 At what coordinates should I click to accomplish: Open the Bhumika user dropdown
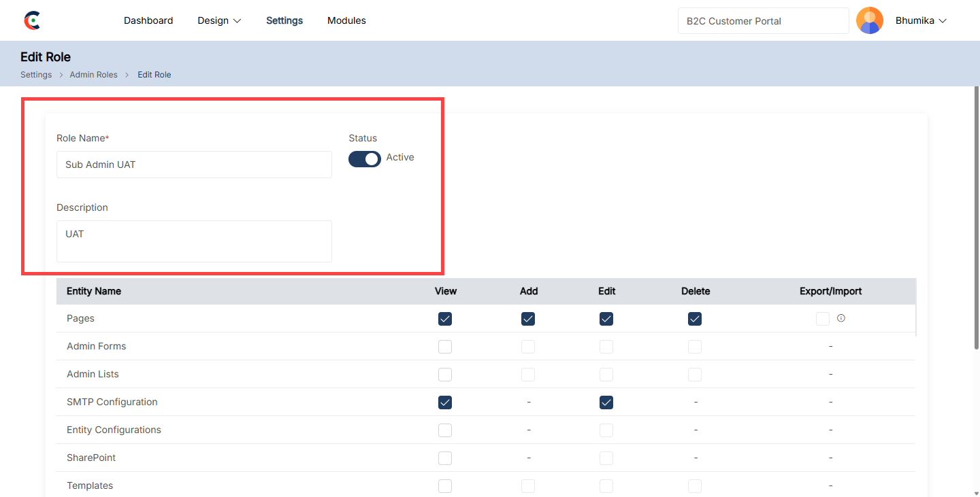click(921, 20)
